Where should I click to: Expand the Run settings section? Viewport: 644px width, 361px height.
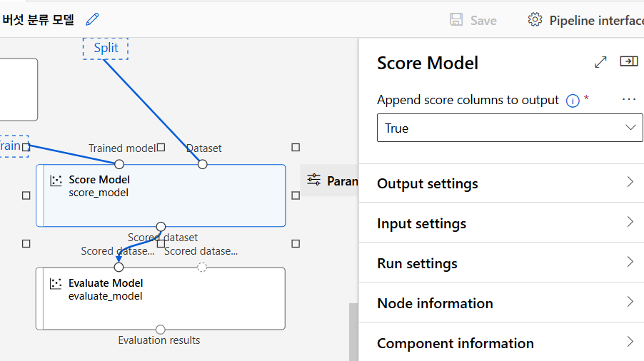pyautogui.click(x=505, y=263)
